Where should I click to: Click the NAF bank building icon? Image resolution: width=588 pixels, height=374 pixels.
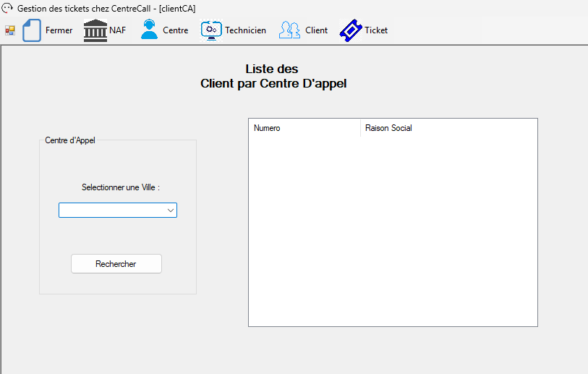95,30
